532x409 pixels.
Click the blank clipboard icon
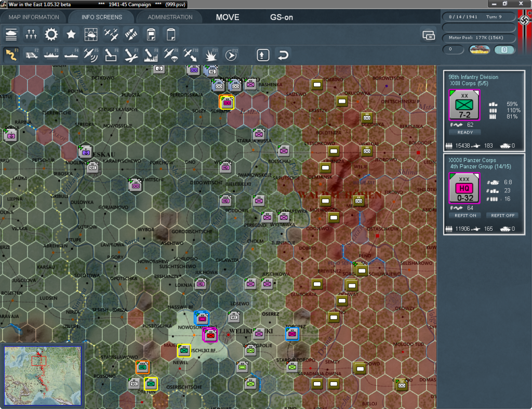pos(171,34)
